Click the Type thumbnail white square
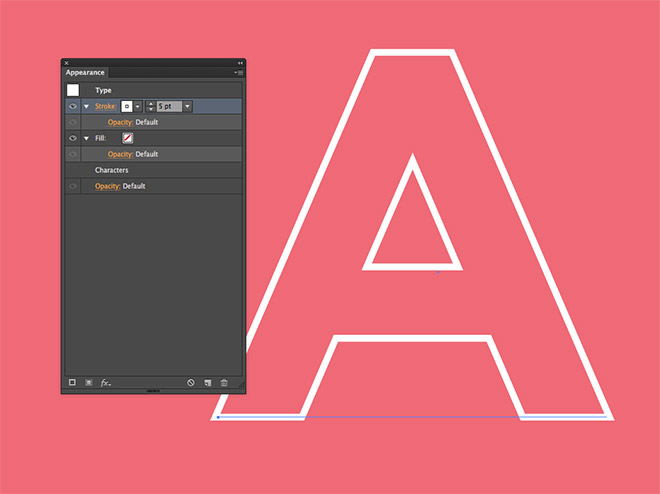The width and height of the screenshot is (660, 494). tap(73, 90)
